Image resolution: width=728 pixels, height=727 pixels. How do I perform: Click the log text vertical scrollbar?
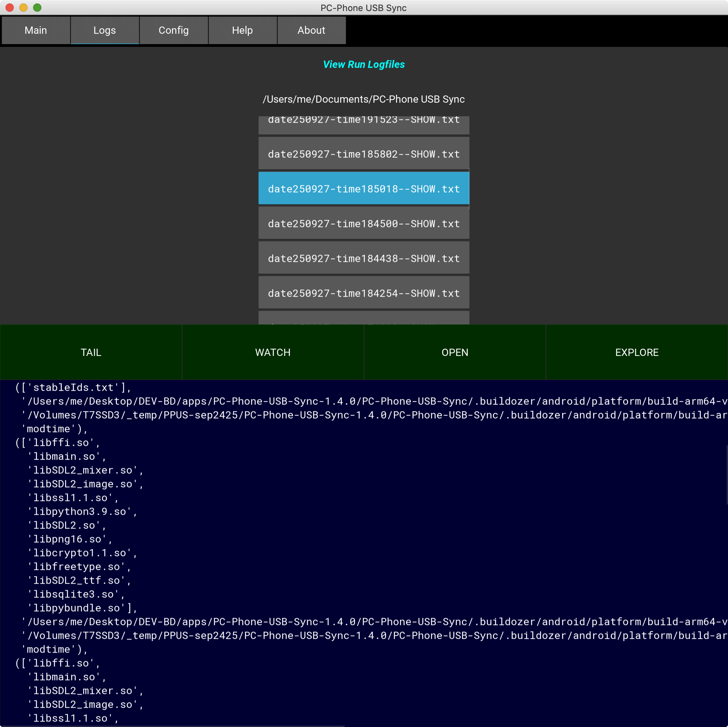[x=727, y=475]
